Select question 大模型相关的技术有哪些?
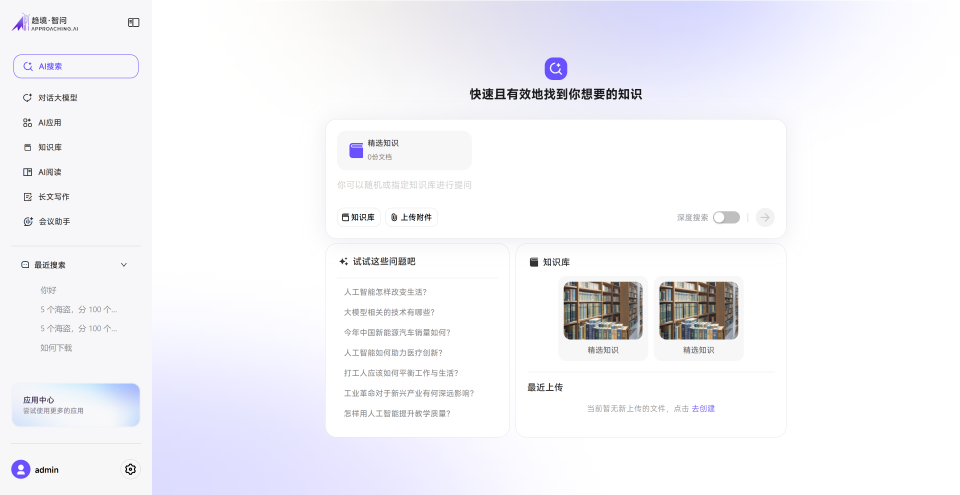Screen dimensions: 960x495 click(389, 312)
